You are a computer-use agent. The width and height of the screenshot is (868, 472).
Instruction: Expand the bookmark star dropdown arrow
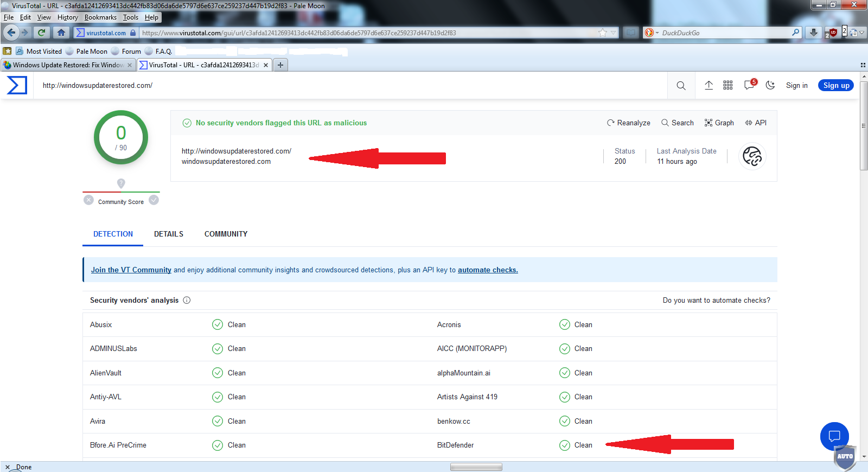point(614,33)
